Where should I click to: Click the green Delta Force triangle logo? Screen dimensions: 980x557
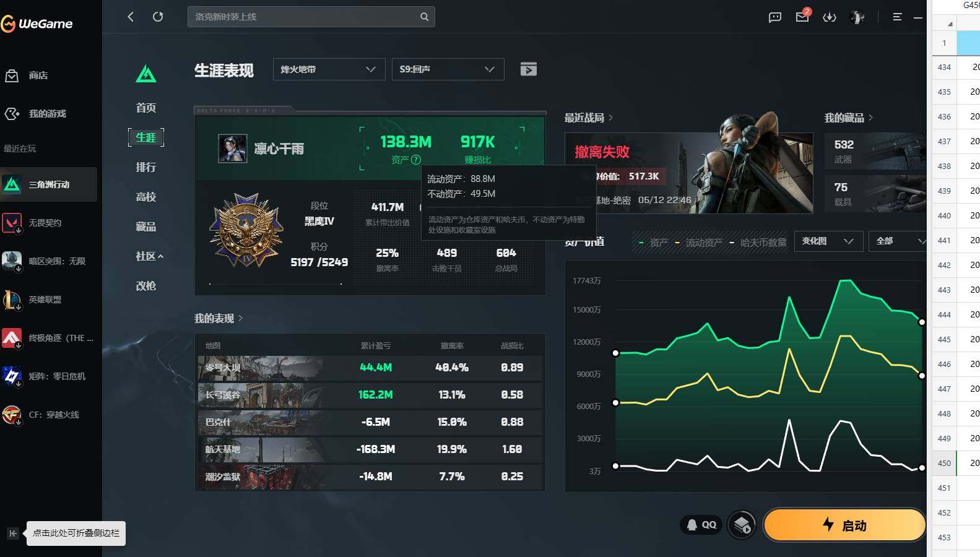146,74
